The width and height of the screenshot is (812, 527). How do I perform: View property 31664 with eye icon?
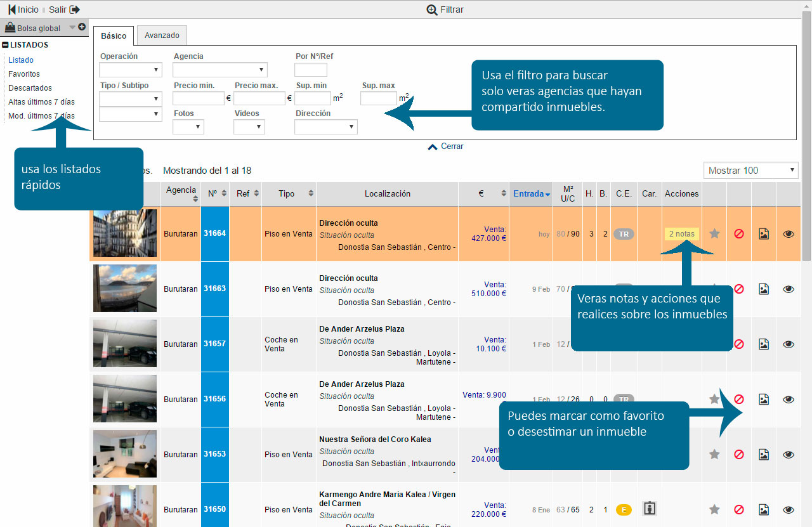(789, 233)
